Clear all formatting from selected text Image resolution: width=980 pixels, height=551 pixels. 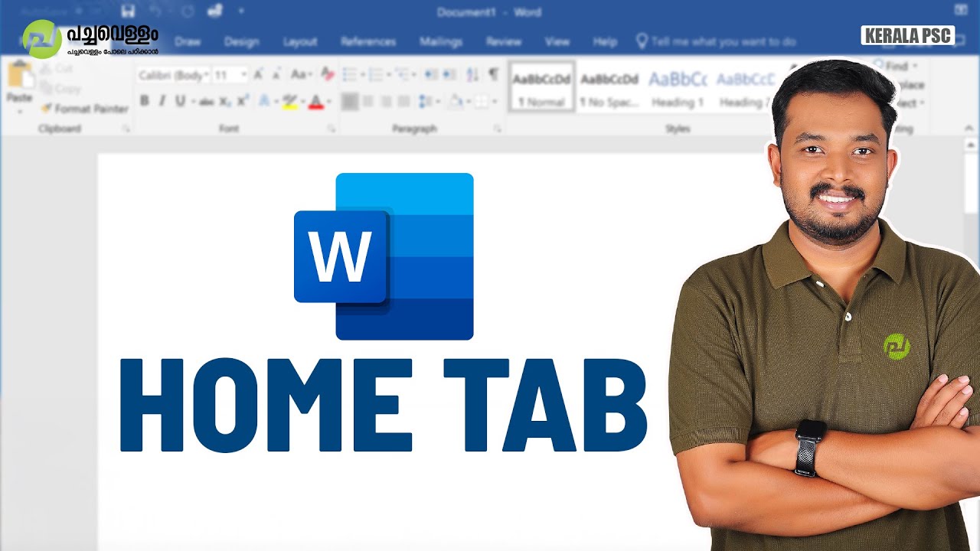(x=327, y=75)
